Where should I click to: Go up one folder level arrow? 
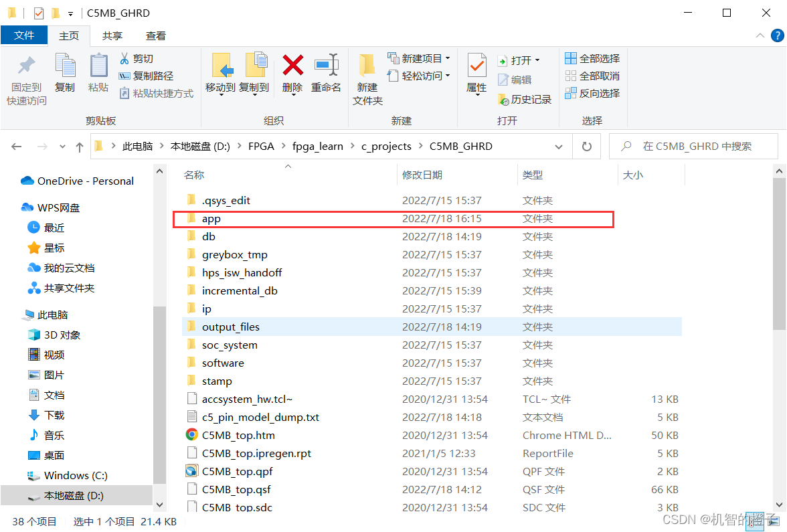click(x=79, y=147)
